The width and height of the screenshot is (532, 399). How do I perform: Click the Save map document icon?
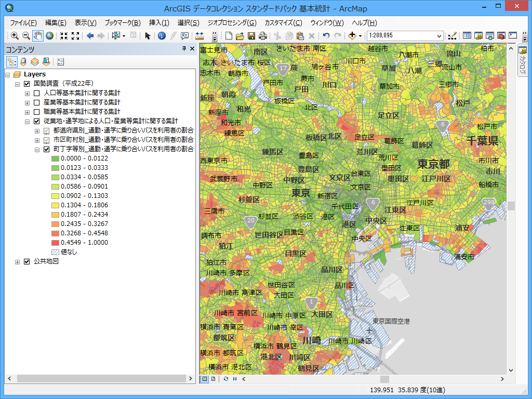[251, 36]
